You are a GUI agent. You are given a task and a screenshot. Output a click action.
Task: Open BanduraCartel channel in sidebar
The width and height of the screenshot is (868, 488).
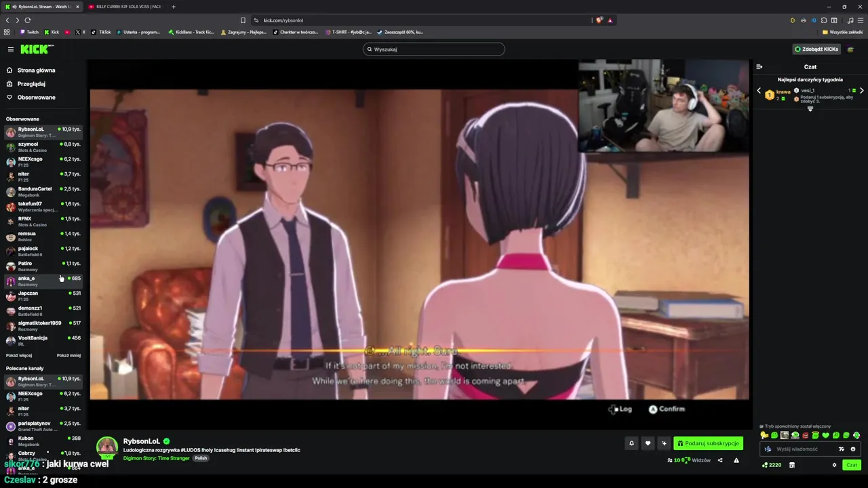[43, 191]
